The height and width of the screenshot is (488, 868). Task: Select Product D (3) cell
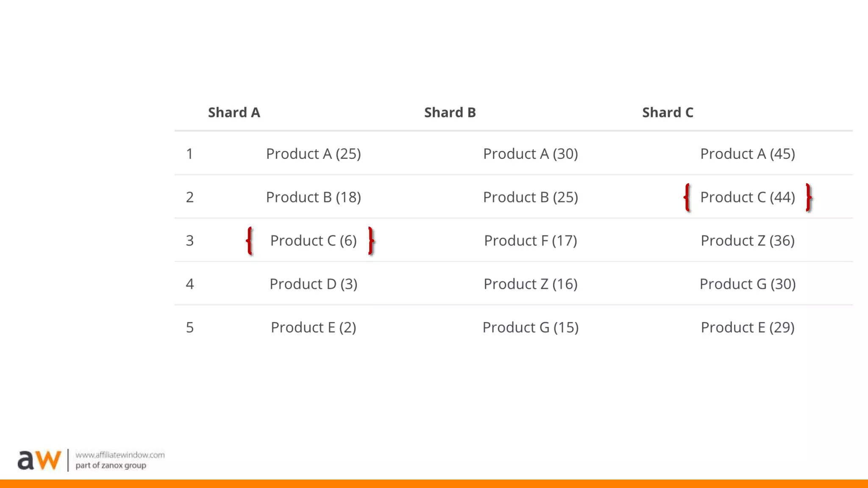click(313, 284)
